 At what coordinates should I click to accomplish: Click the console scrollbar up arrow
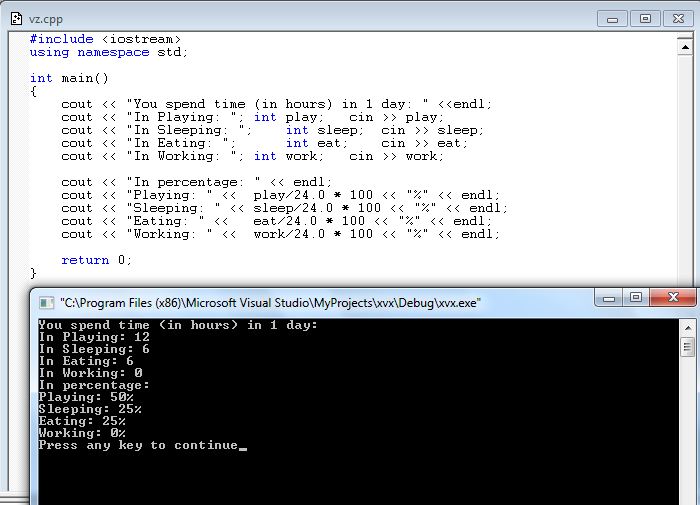[x=688, y=328]
